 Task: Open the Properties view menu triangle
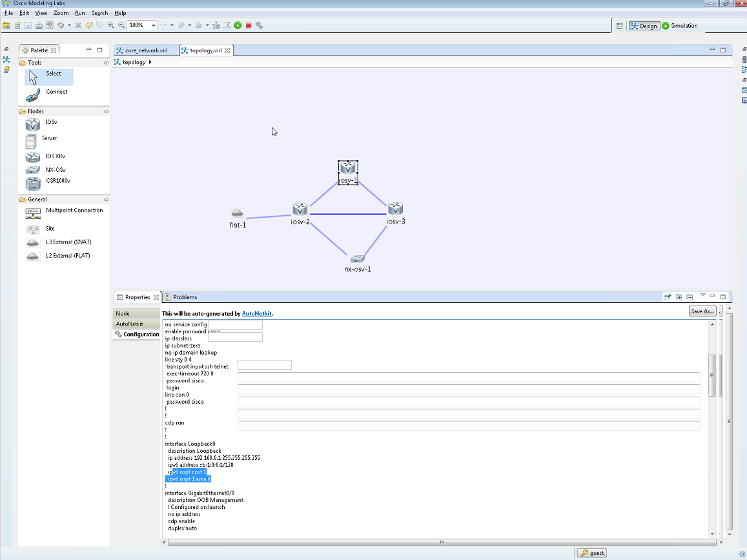coord(702,295)
